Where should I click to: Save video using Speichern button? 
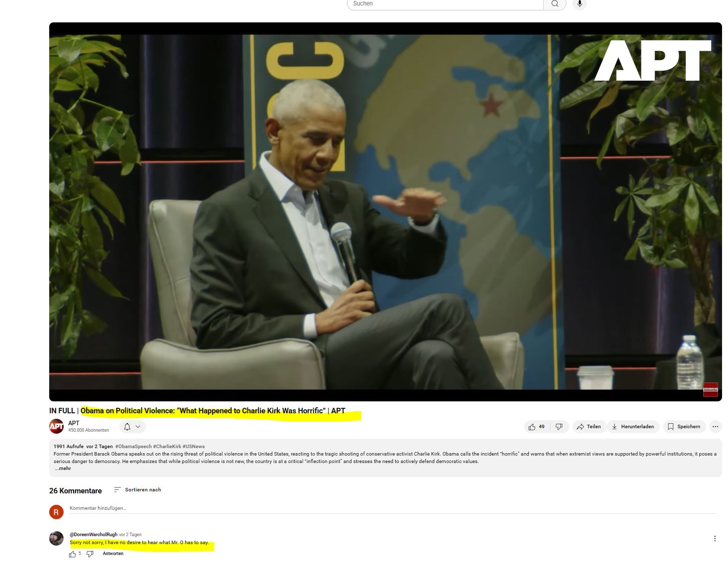684,427
